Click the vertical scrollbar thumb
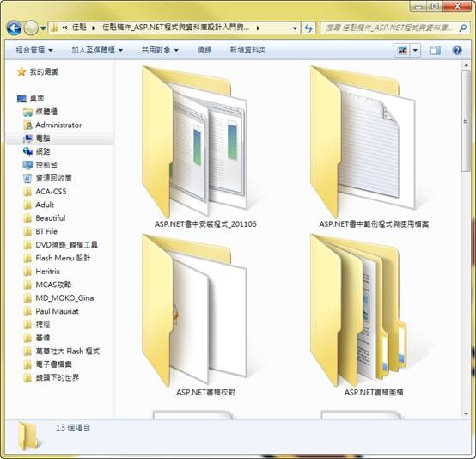Viewport: 476px width, 459px height. pyautogui.click(x=466, y=121)
